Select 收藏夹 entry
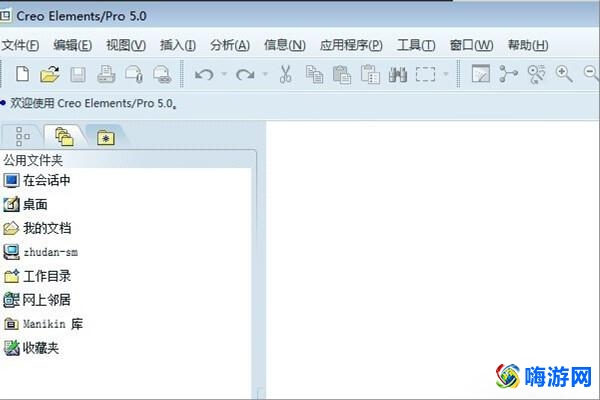The width and height of the screenshot is (600, 400). (31, 348)
